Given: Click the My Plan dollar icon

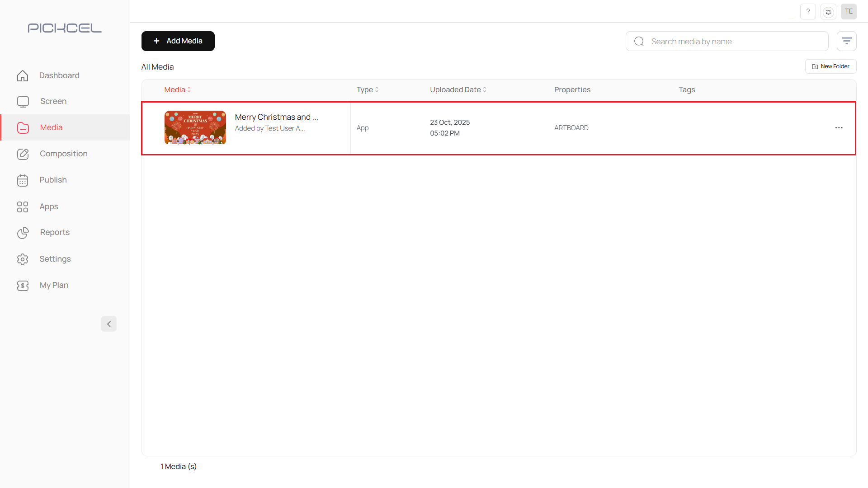Looking at the screenshot, I should pos(23,286).
